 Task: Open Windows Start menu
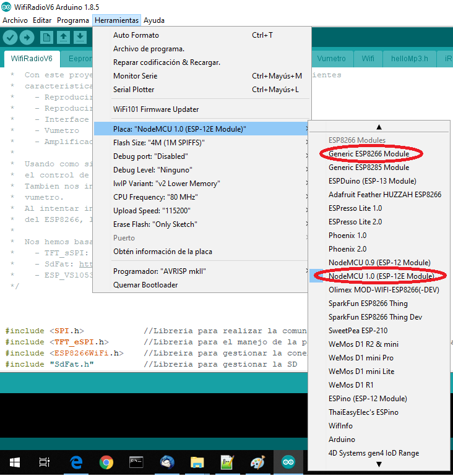click(x=15, y=462)
